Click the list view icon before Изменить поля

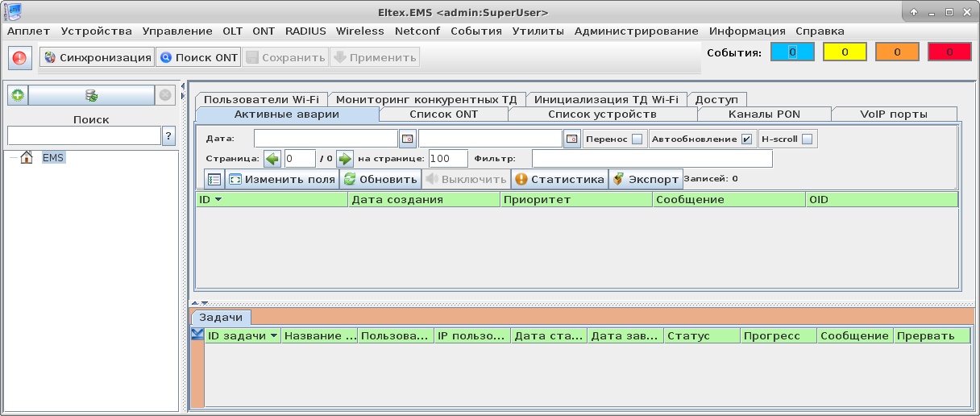[214, 179]
